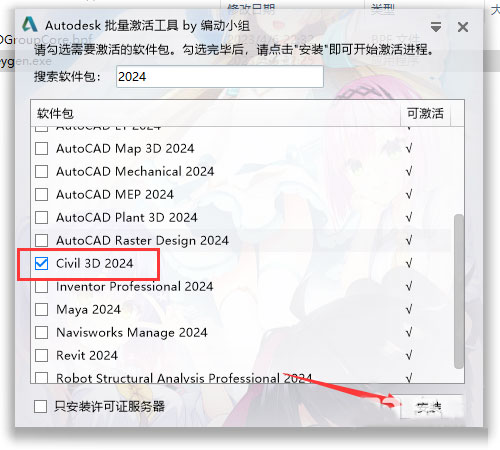The image size is (500, 450).
Task: Check Robot Structural Analysis Professional 2024
Action: coord(41,378)
